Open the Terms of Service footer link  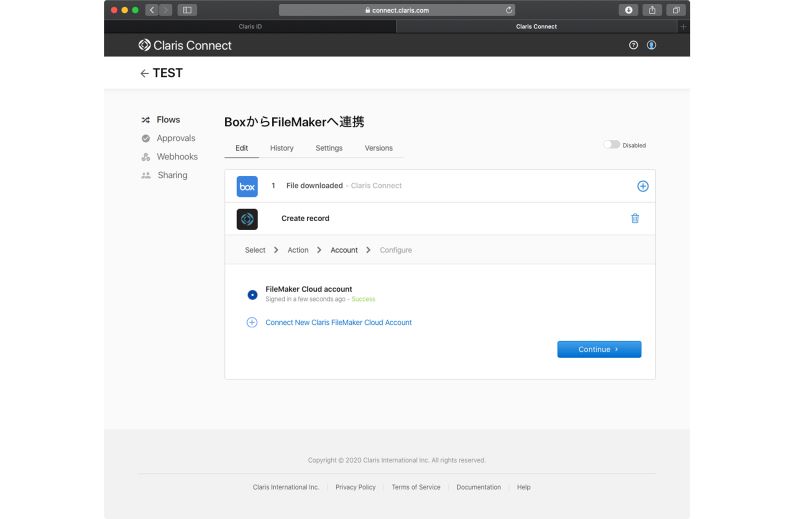point(416,487)
